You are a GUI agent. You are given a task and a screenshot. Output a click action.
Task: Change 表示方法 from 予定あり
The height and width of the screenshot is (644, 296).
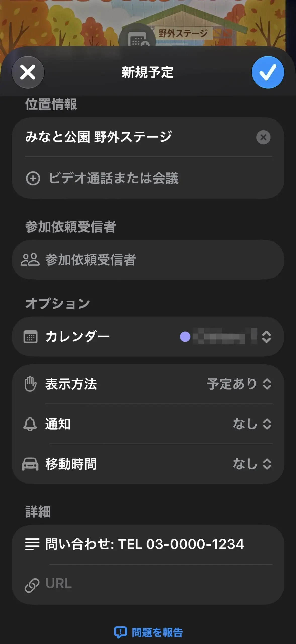point(239,384)
